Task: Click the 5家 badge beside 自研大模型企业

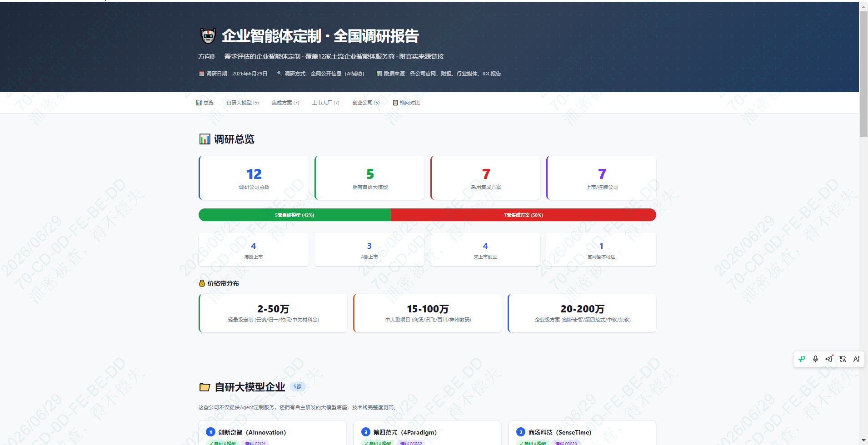Action: point(298,387)
